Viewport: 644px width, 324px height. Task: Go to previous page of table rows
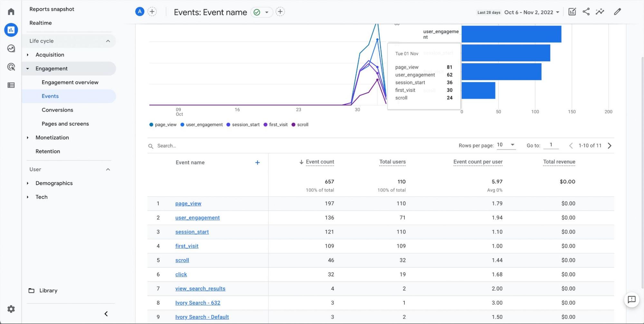(571, 145)
